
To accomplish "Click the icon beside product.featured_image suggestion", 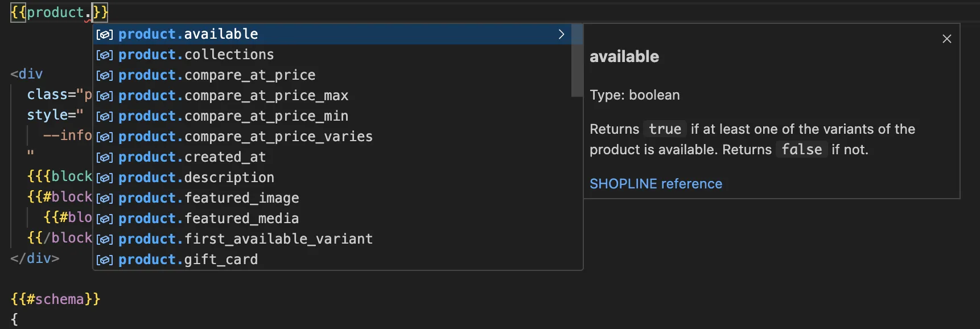I will tap(104, 199).
